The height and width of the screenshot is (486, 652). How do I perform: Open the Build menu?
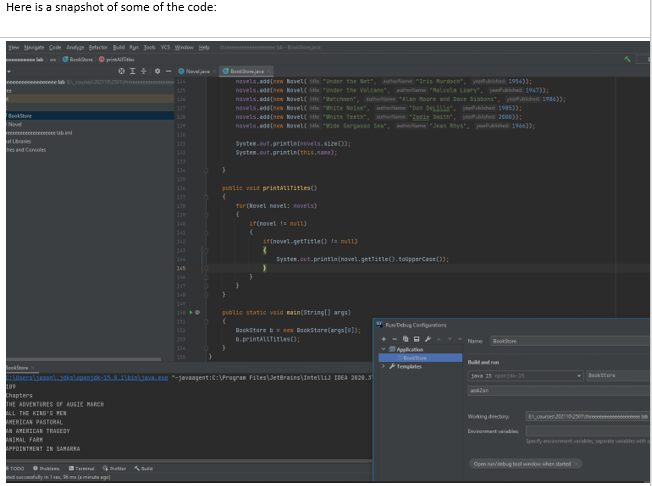pos(119,47)
